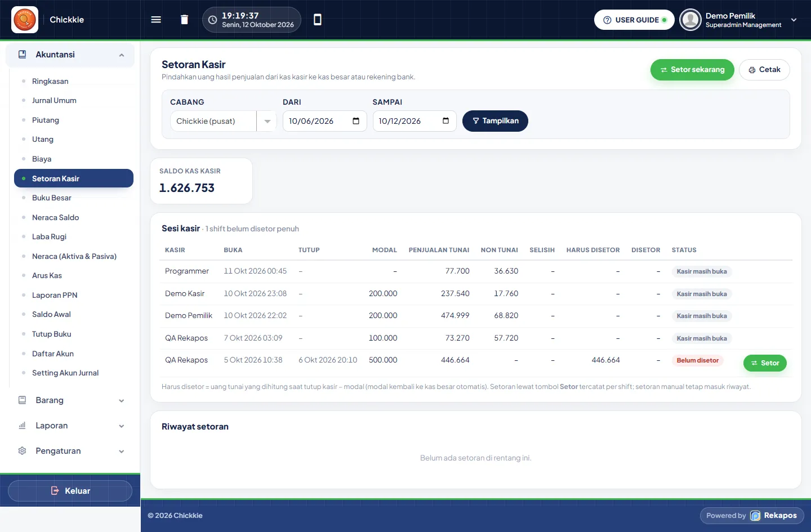Open Daftar Akun in sidebar
The height and width of the screenshot is (532, 811).
53,354
